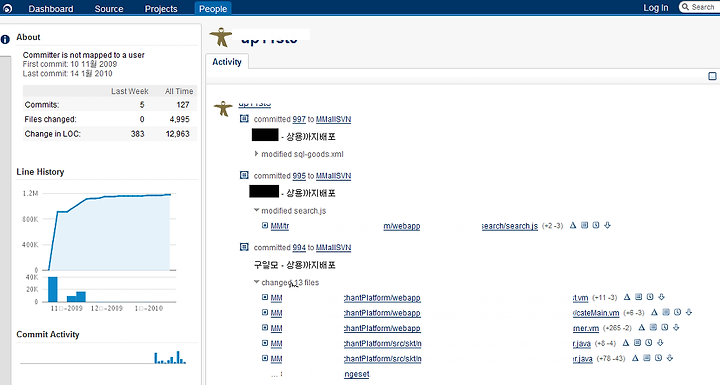720x385 pixels.
Task: Open the cateMain.vm file link
Action: pos(596,313)
